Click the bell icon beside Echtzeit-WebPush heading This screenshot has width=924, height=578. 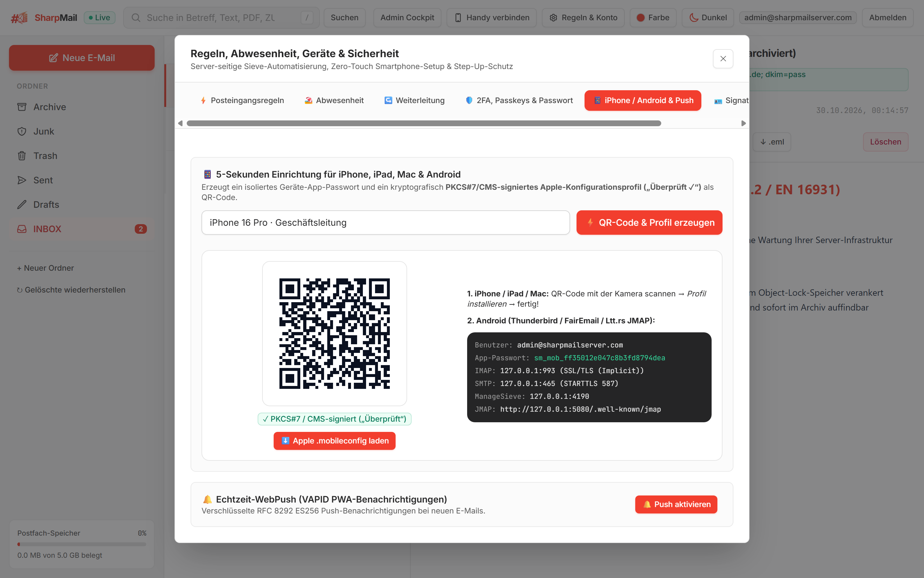point(207,499)
